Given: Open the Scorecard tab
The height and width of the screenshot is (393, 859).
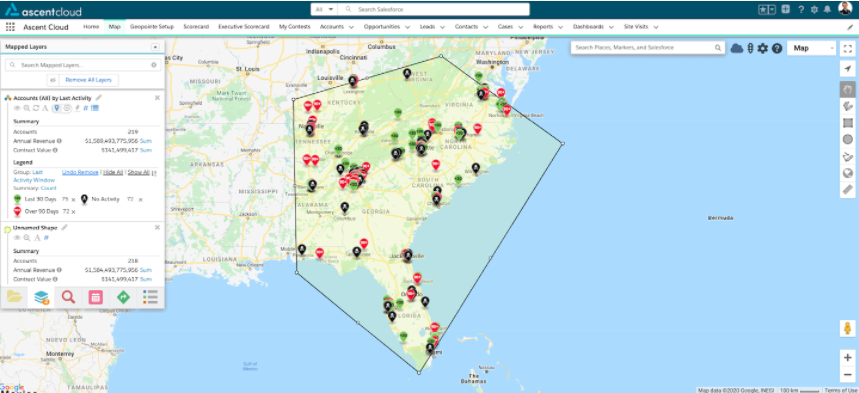Looking at the screenshot, I should pyautogui.click(x=196, y=26).
